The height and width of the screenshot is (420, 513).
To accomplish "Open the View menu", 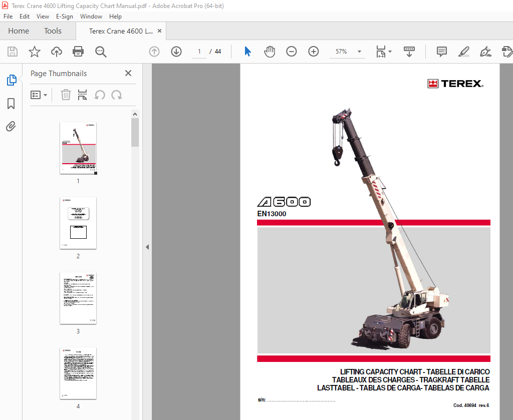I will click(x=43, y=17).
